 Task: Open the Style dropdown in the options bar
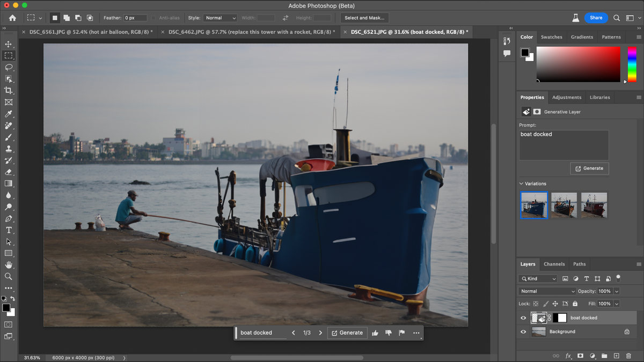219,18
